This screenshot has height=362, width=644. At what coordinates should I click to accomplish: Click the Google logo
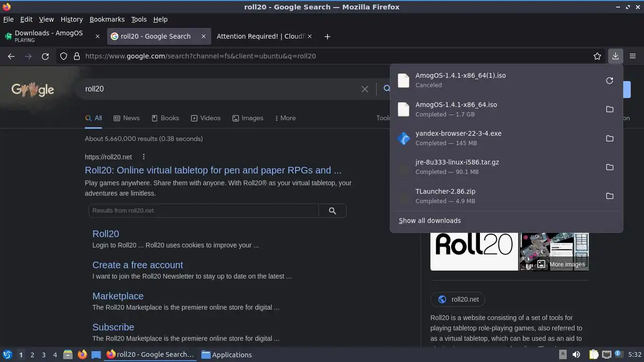(33, 89)
